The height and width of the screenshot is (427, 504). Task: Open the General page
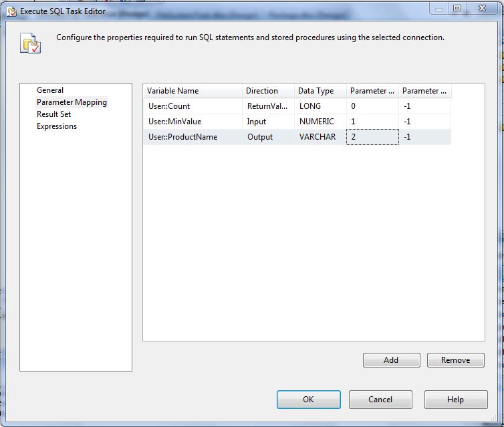click(x=50, y=90)
